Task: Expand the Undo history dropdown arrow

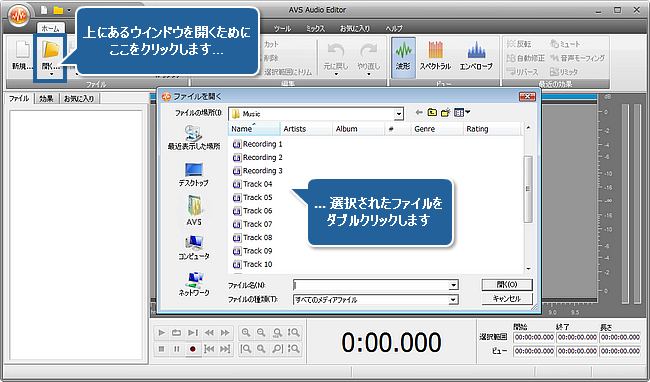Action: click(336, 74)
